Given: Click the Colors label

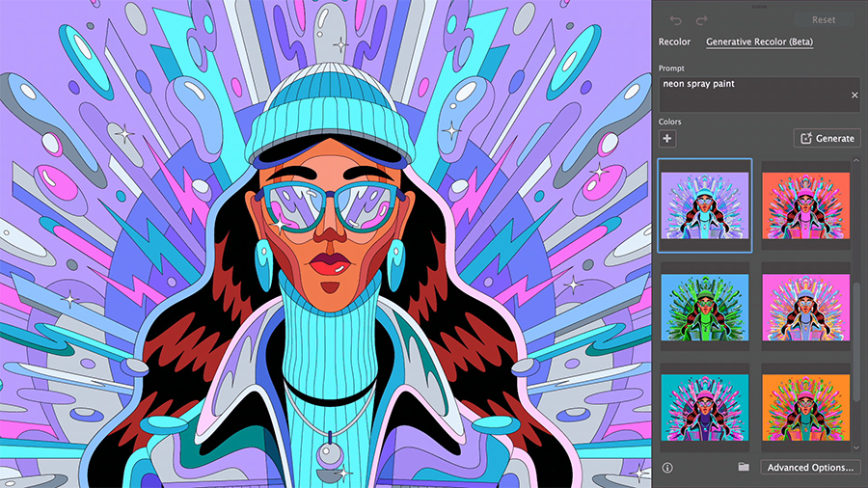Looking at the screenshot, I should (670, 122).
